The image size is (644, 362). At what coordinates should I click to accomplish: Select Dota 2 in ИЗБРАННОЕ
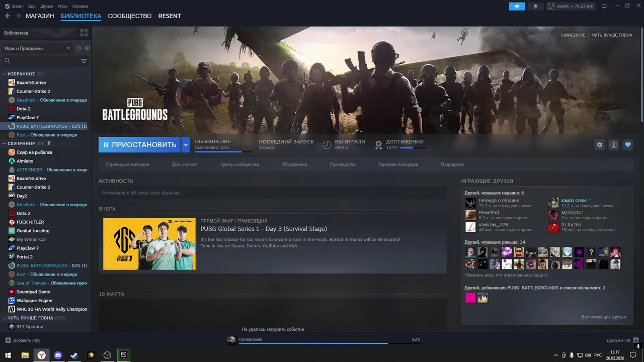[23, 109]
